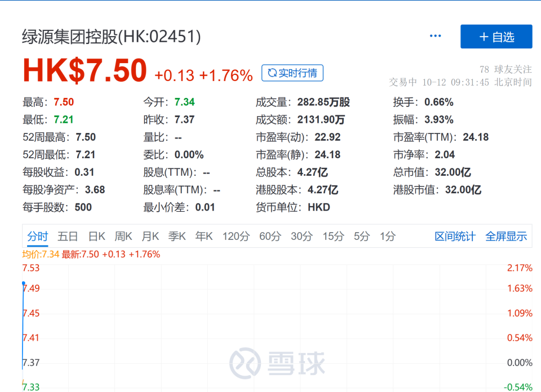Click the 市盈率(动) value 22.92
Image resolution: width=541 pixels, height=392 pixels.
(x=327, y=137)
